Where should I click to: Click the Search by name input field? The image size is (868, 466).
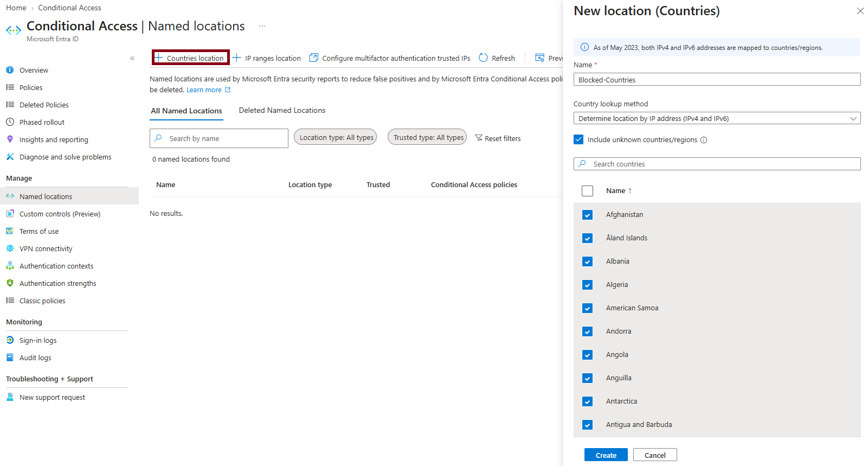pyautogui.click(x=219, y=138)
